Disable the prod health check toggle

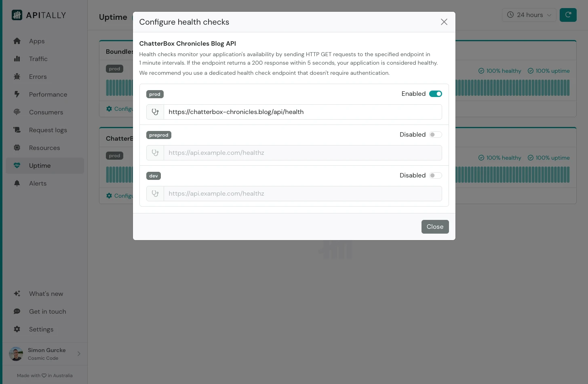436,94
